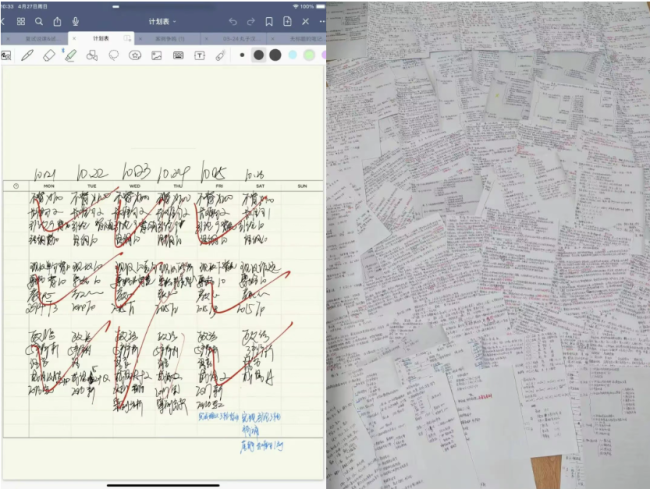This screenshot has width=650, height=489.
Task: Bookmark the current page
Action: click(269, 22)
